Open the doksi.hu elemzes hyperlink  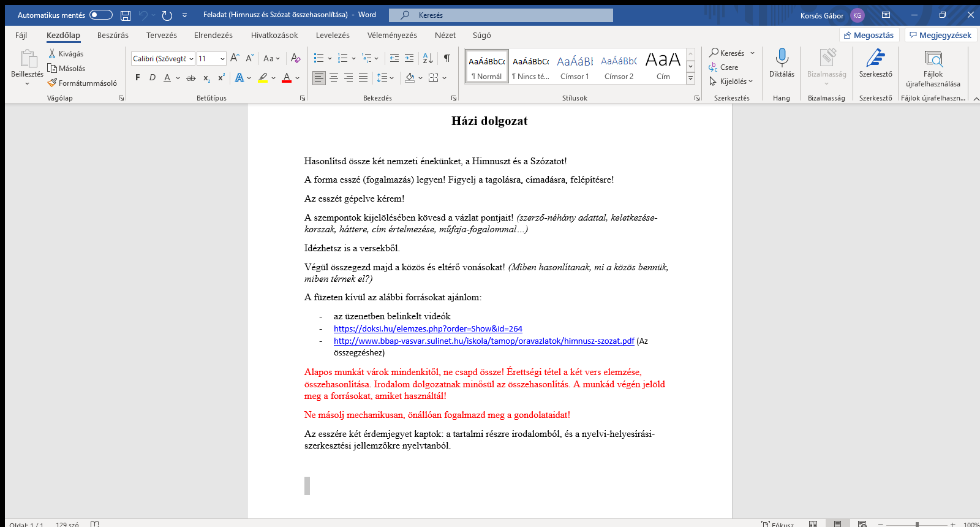pos(428,329)
